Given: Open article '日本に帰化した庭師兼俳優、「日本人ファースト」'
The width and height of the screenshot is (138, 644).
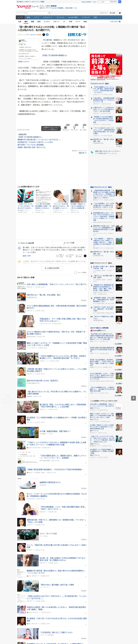Looking at the screenshot, I should point(57,284).
